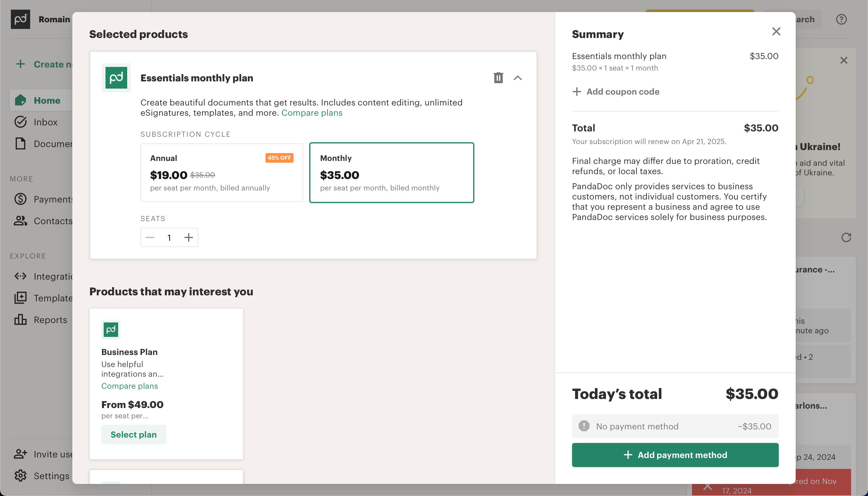Dismiss the Ukraine banner with X
Screen dimensions: 868x496
844,60
